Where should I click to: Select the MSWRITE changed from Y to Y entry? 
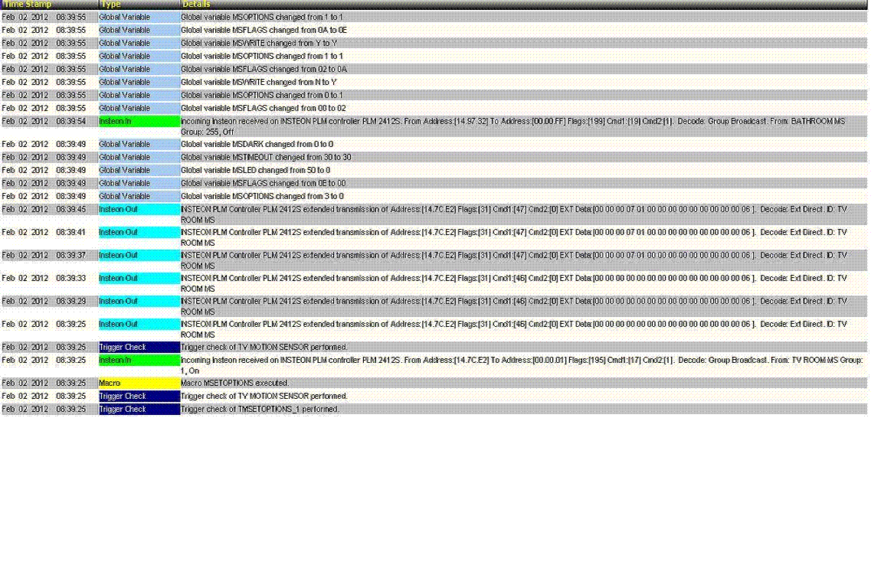(x=258, y=43)
